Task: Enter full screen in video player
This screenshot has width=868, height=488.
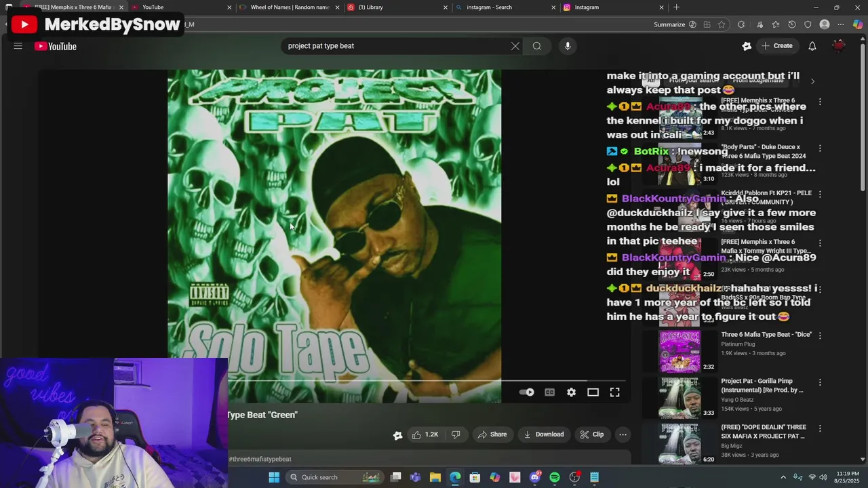Action: click(615, 392)
